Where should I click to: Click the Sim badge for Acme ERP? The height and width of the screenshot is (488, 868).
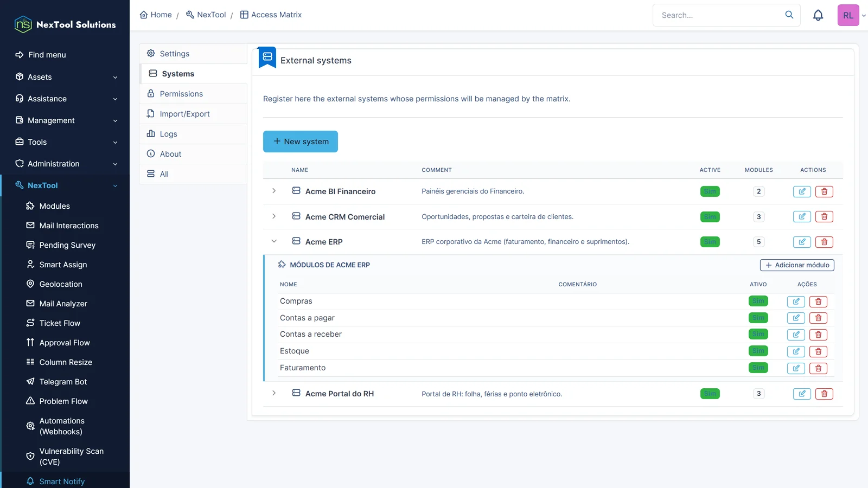710,242
